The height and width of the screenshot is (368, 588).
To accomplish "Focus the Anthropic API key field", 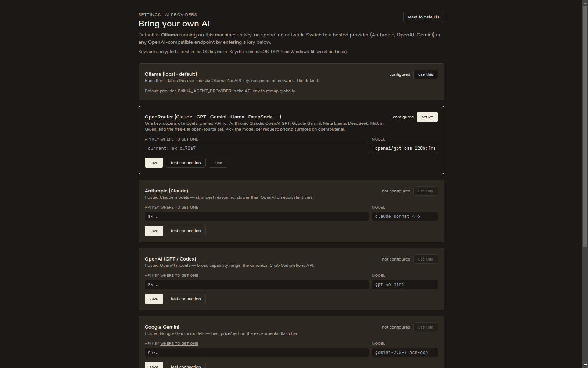I will tap(257, 216).
